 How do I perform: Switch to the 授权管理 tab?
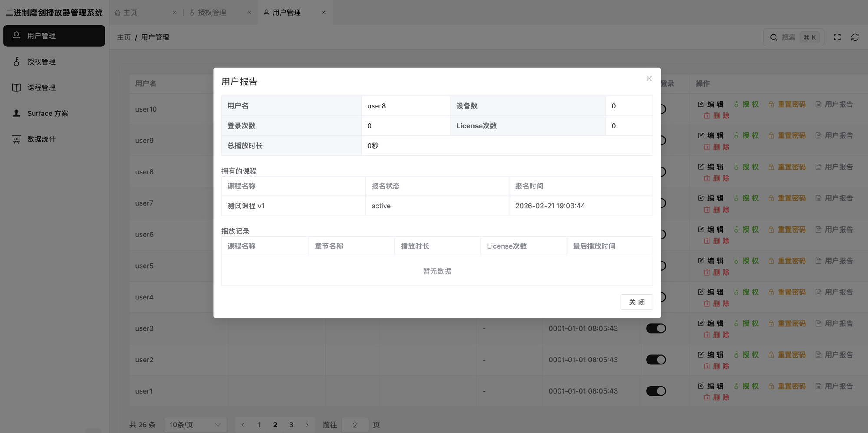tap(212, 12)
